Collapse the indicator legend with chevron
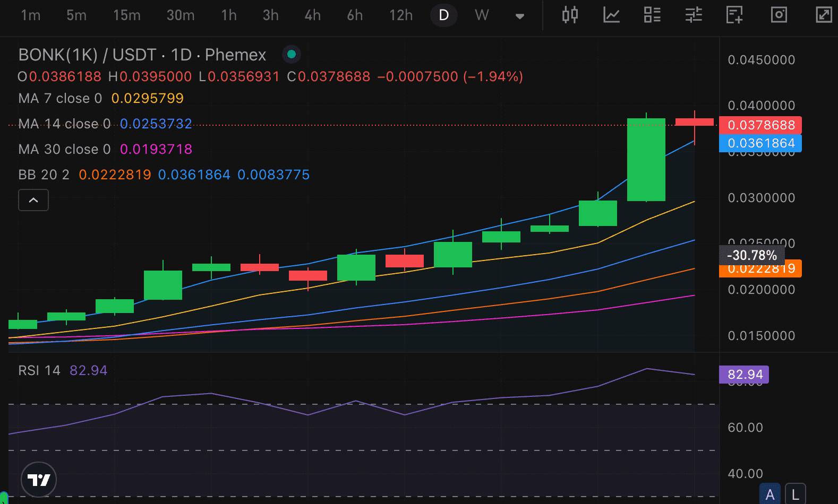Image resolution: width=838 pixels, height=504 pixels. (x=33, y=200)
